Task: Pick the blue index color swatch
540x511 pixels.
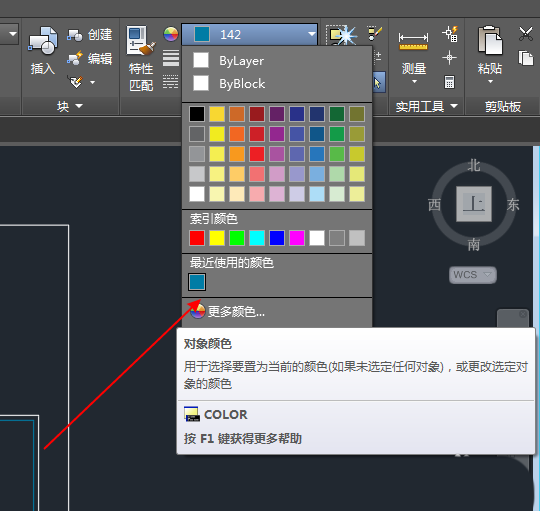Action: point(277,238)
